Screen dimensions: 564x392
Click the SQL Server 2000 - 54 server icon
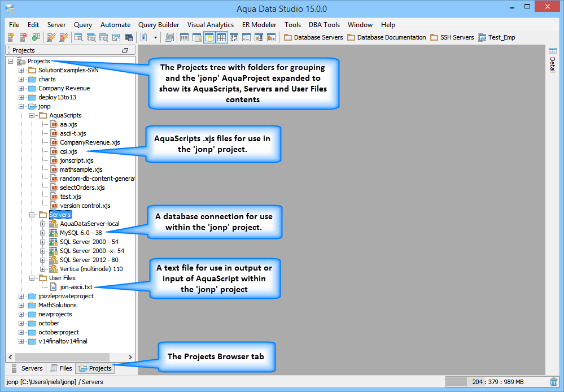(53, 242)
